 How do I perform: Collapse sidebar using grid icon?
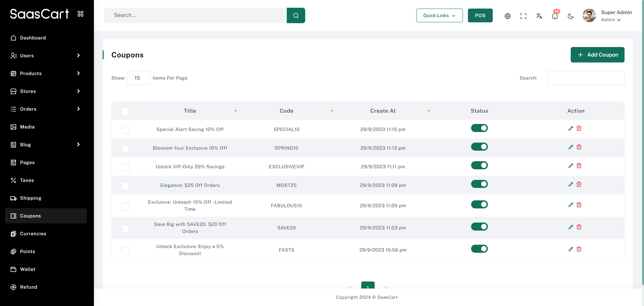click(x=80, y=14)
